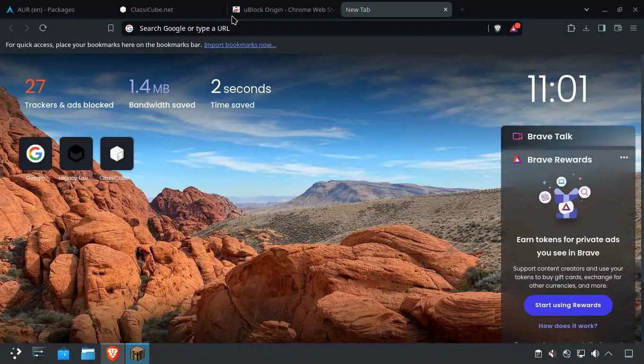Open the Brave Wallet icon
Viewport: 644px width, 364px height.
[x=618, y=28]
